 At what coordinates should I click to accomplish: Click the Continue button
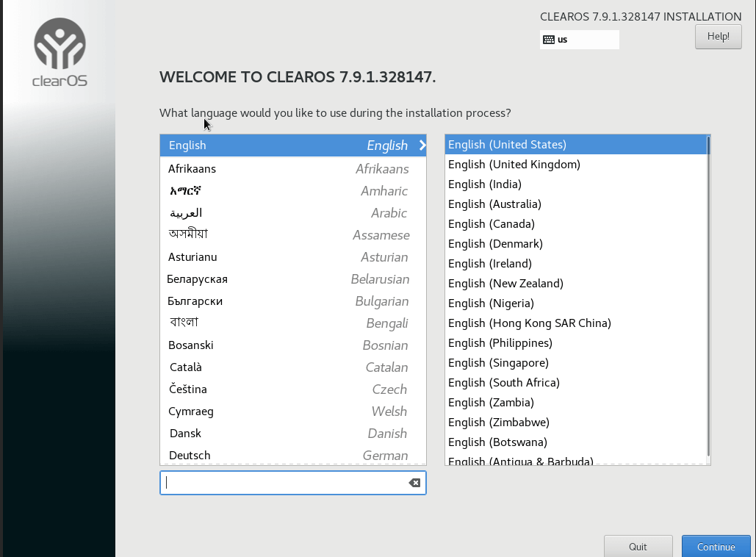[716, 546]
